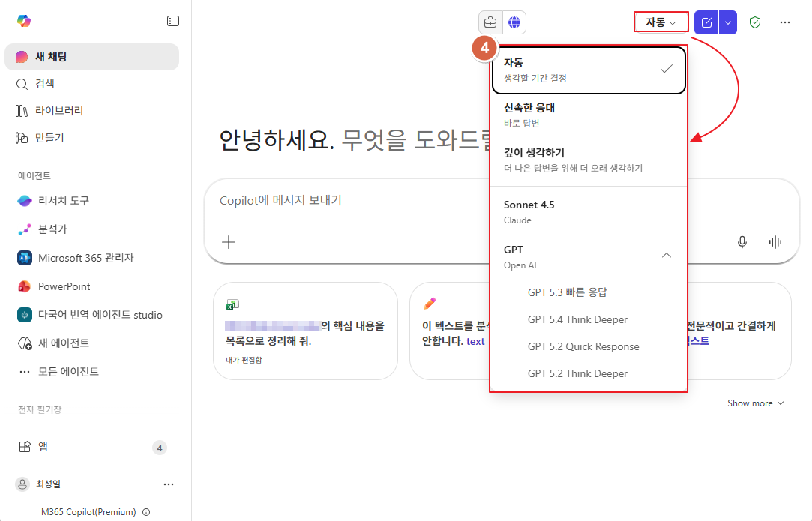Open 라이브러리 library

(x=91, y=111)
